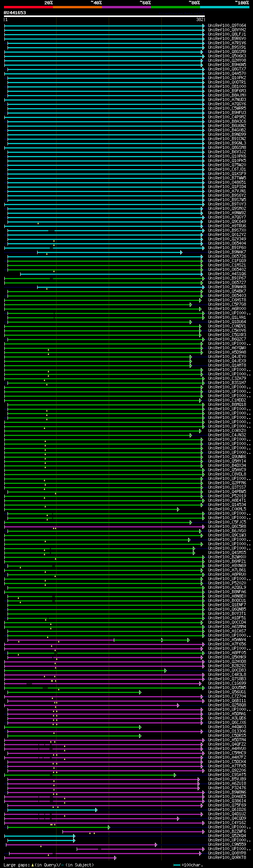Open UniRef100_C1FGG9 hit

point(227,261)
